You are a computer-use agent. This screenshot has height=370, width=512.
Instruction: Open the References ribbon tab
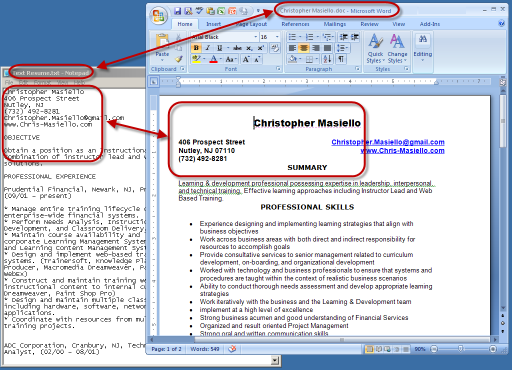pos(295,24)
